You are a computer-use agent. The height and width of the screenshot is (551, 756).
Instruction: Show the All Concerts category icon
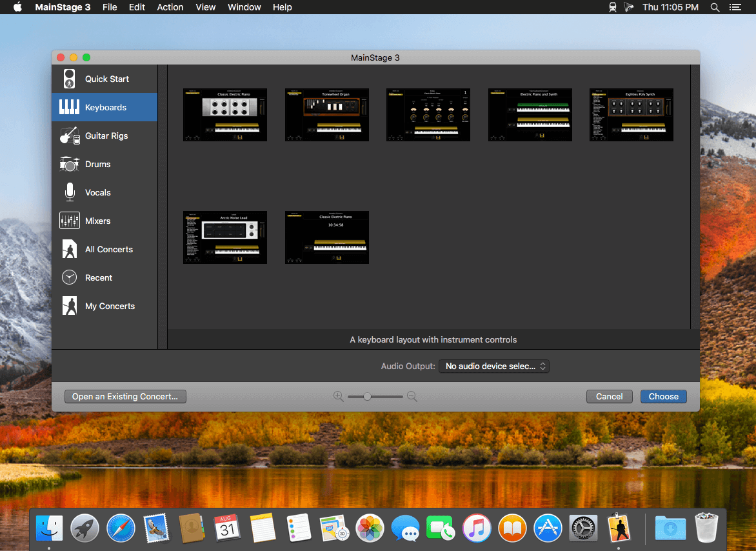click(x=69, y=249)
